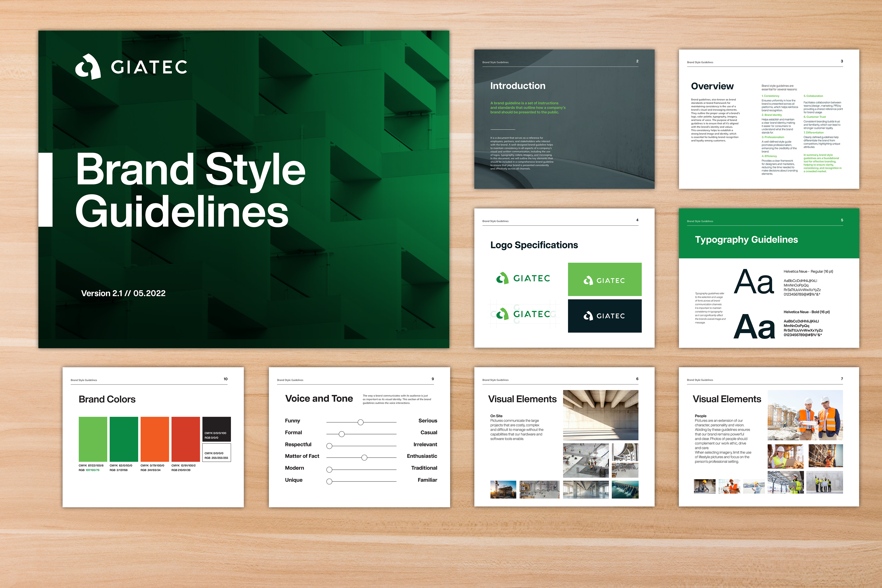The image size is (882, 588).
Task: Click the green Giatec logo on white background
Action: 523,278
